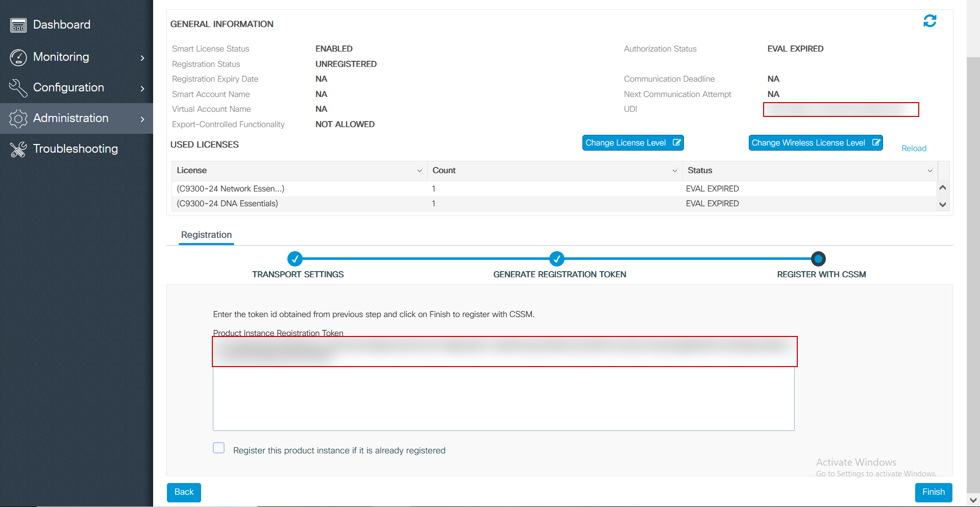Viewport: 980px width, 507px height.
Task: Click the REGISTER WITH CSSM step label
Action: pos(822,274)
